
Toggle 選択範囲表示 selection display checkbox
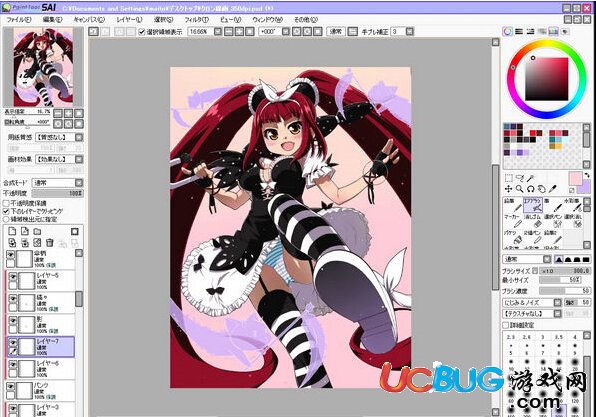142,32
